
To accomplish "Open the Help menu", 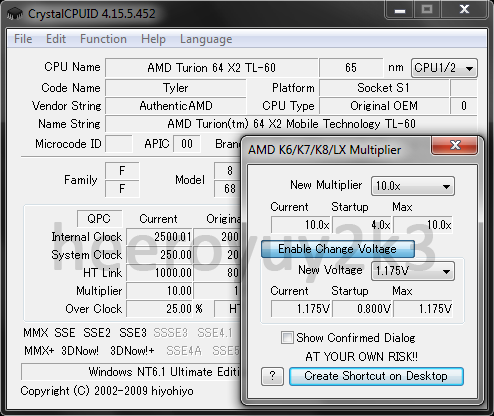I will click(153, 39).
